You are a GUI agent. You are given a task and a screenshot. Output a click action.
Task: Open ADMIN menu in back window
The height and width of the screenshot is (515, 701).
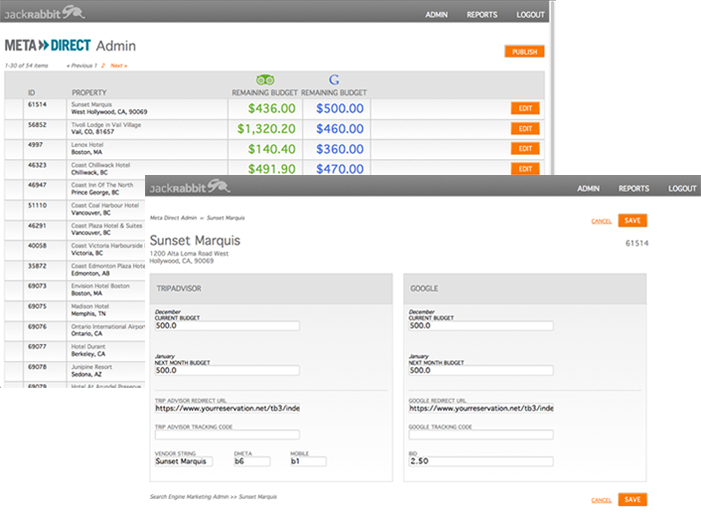[x=436, y=15]
